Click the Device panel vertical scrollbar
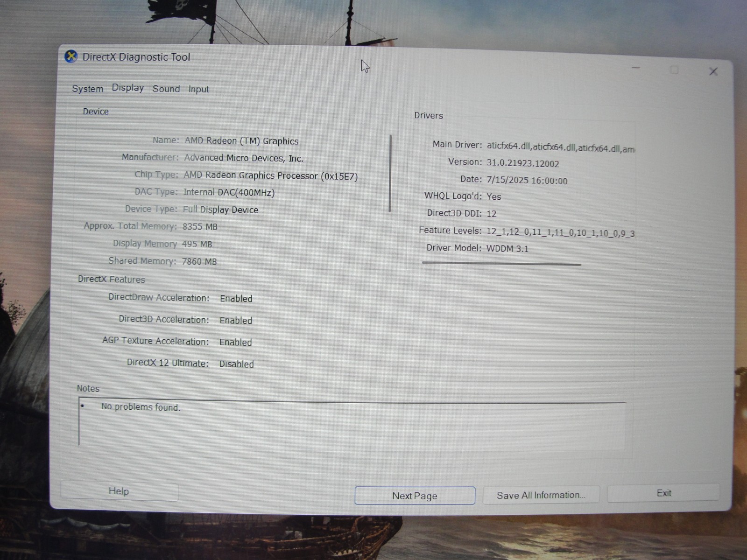747x560 pixels. tap(390, 174)
